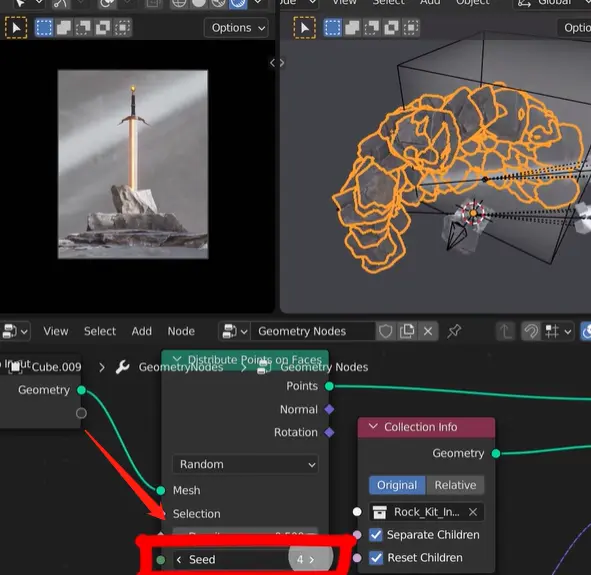Select the camera object in the viewport
Image resolution: width=591 pixels, height=575 pixels.
tap(457, 236)
